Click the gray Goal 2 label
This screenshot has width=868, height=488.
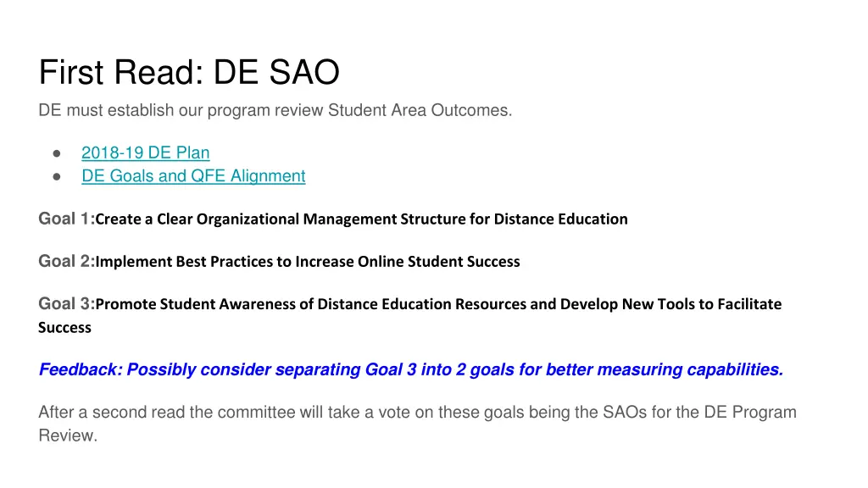tap(66, 261)
